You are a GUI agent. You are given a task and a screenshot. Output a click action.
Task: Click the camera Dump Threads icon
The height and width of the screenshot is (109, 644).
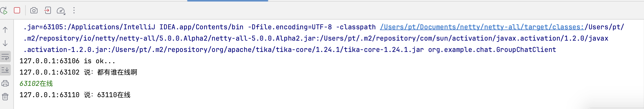click(34, 10)
